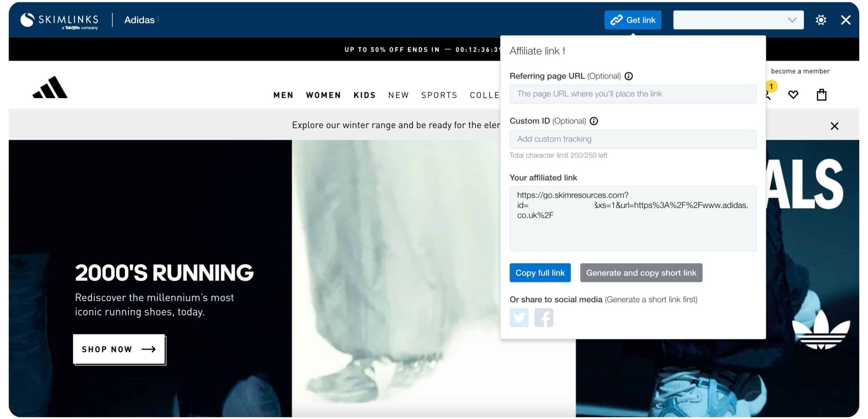Open the WOMEN menu
The width and height of the screenshot is (868, 419).
click(323, 95)
